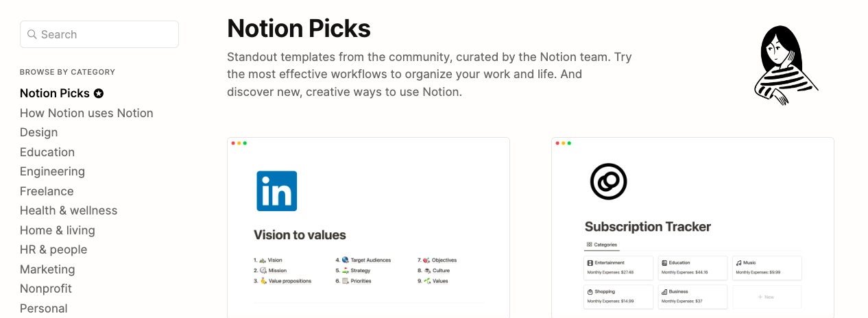The width and height of the screenshot is (868, 318).
Task: Select the Marketing category link
Action: 47,269
